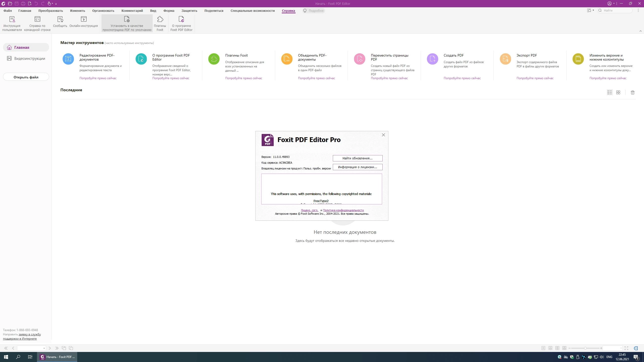
Task: Open Политика конфиденциальности link
Action: click(343, 210)
